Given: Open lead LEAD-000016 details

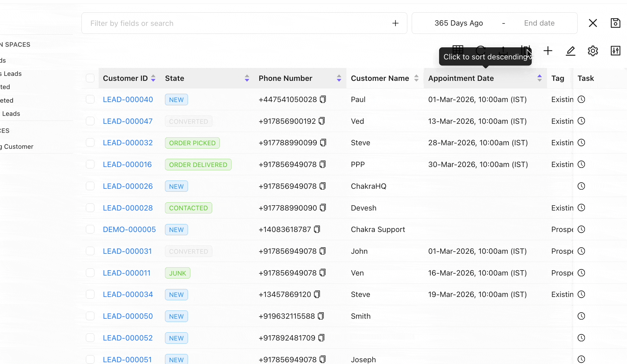Looking at the screenshot, I should 127,164.
